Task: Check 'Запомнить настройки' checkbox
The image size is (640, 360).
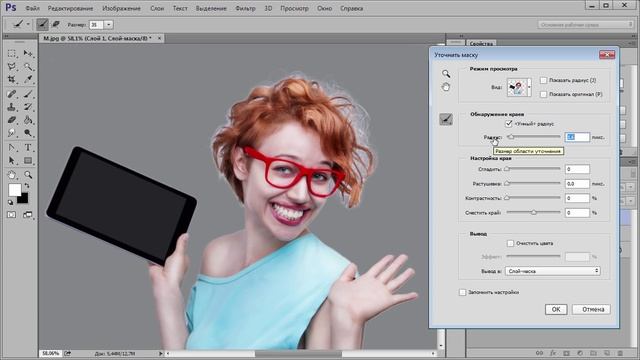Action: (462, 292)
